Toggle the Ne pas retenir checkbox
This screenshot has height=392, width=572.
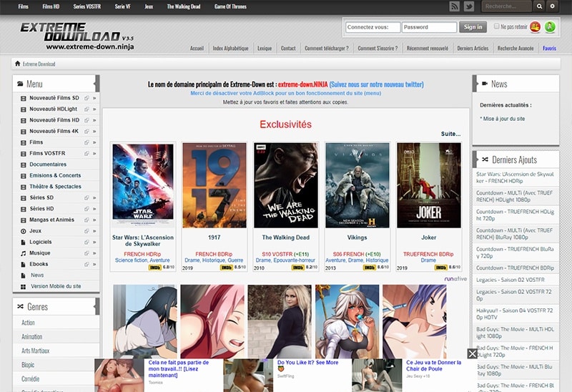tap(496, 26)
